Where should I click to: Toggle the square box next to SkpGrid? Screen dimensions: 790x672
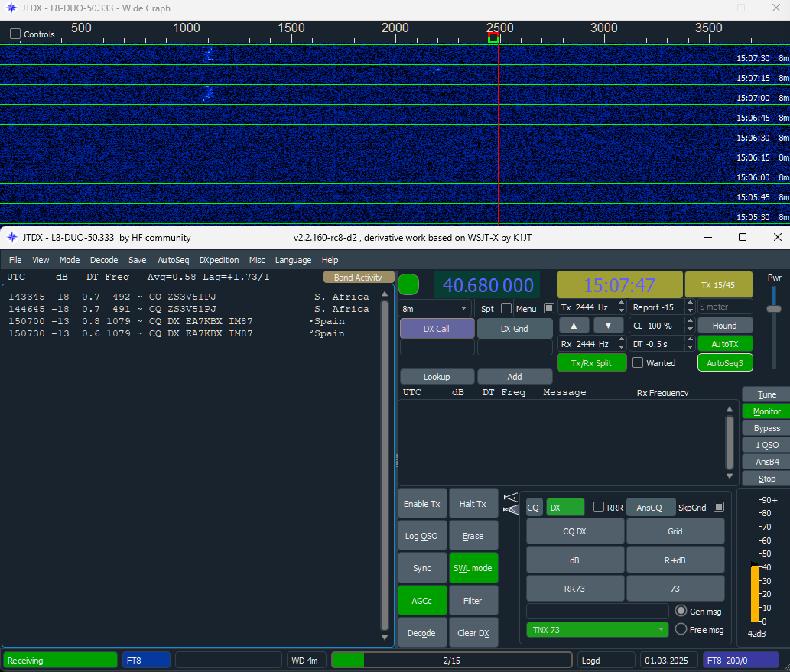pos(719,508)
